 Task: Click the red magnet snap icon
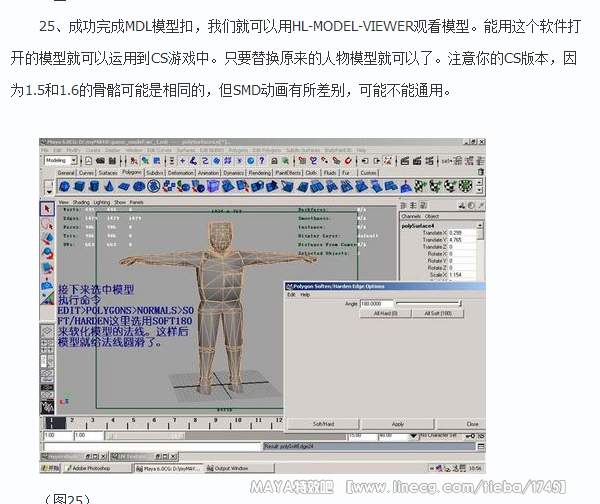point(348,161)
